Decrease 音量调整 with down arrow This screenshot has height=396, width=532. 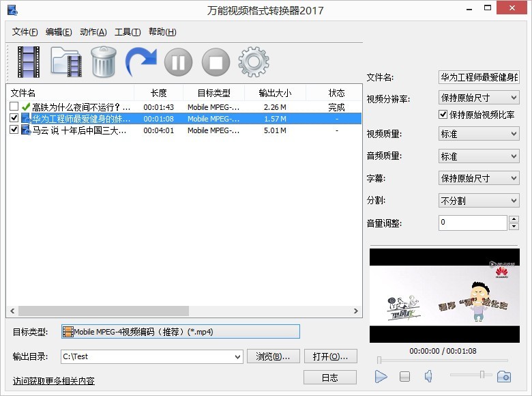[514, 227]
